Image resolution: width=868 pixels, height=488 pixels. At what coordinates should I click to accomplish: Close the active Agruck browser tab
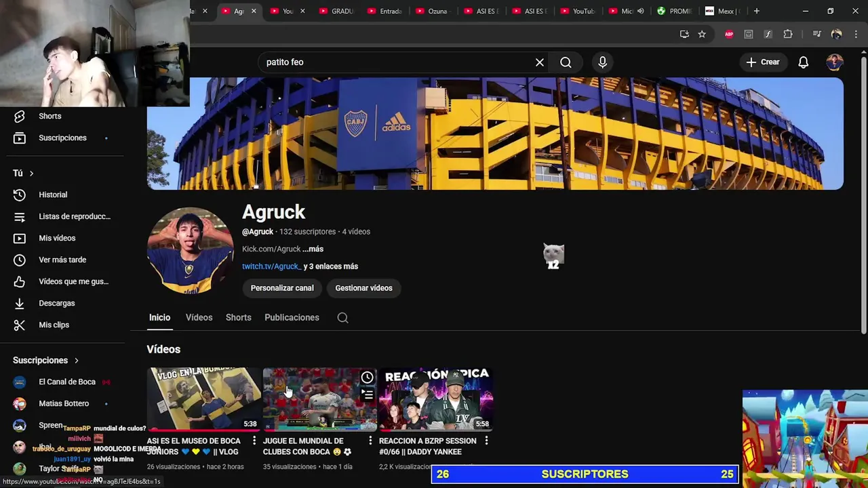coord(254,12)
